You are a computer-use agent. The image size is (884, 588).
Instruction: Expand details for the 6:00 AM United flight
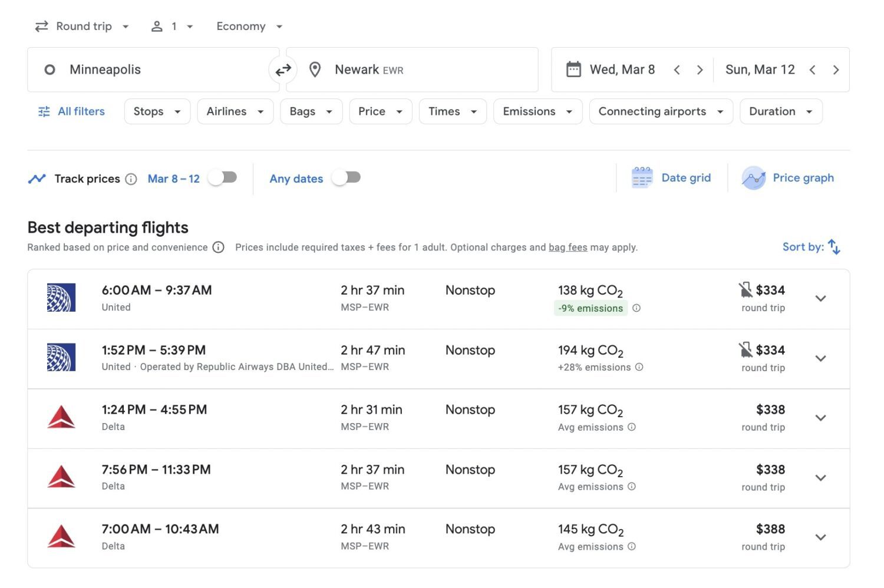click(820, 299)
